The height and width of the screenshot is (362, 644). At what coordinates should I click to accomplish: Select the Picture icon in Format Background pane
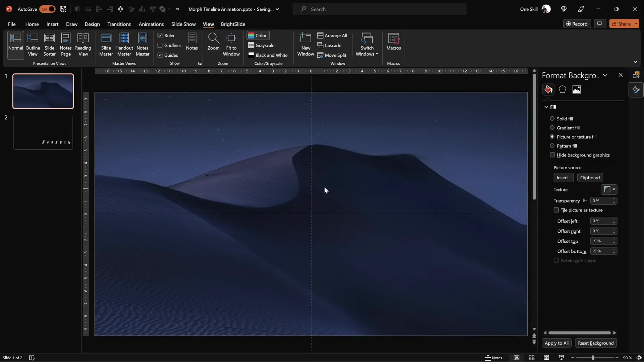tap(577, 89)
